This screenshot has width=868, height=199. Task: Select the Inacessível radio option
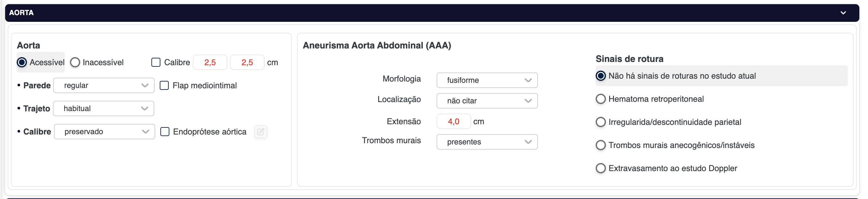tap(75, 62)
